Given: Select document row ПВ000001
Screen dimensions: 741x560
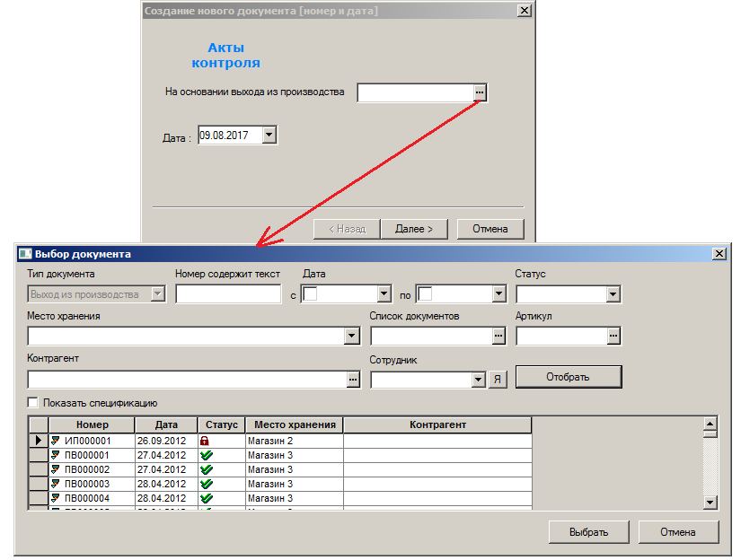Looking at the screenshot, I should pyautogui.click(x=281, y=455).
